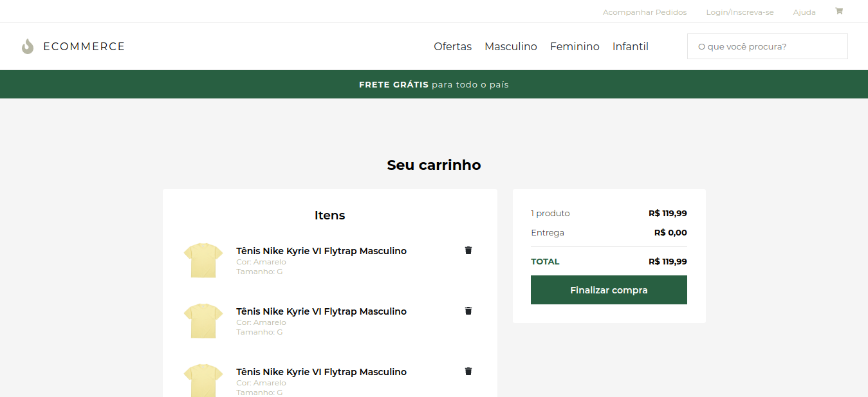Click the '1 produto' label
Image resolution: width=868 pixels, height=397 pixels.
550,214
